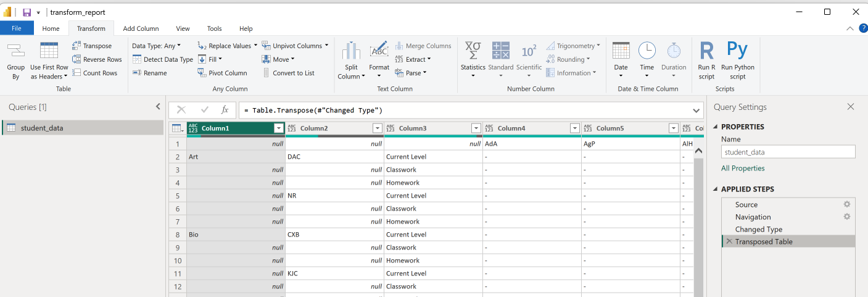Viewport: 868px width, 297px height.
Task: Open the Format text tool
Action: pos(379,61)
